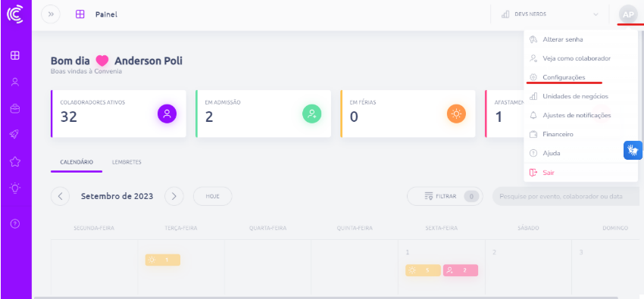Viewport: 644px width, 299px height.
Task: Open the Filtrar calendar filter
Action: point(445,197)
